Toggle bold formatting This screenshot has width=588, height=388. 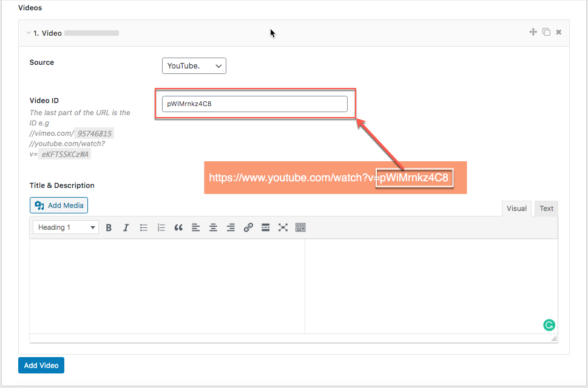pos(109,227)
